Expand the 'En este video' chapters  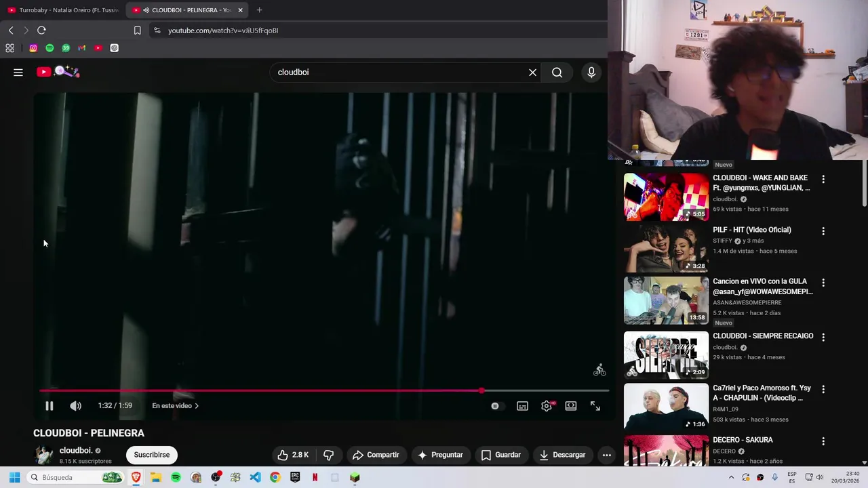(x=175, y=406)
